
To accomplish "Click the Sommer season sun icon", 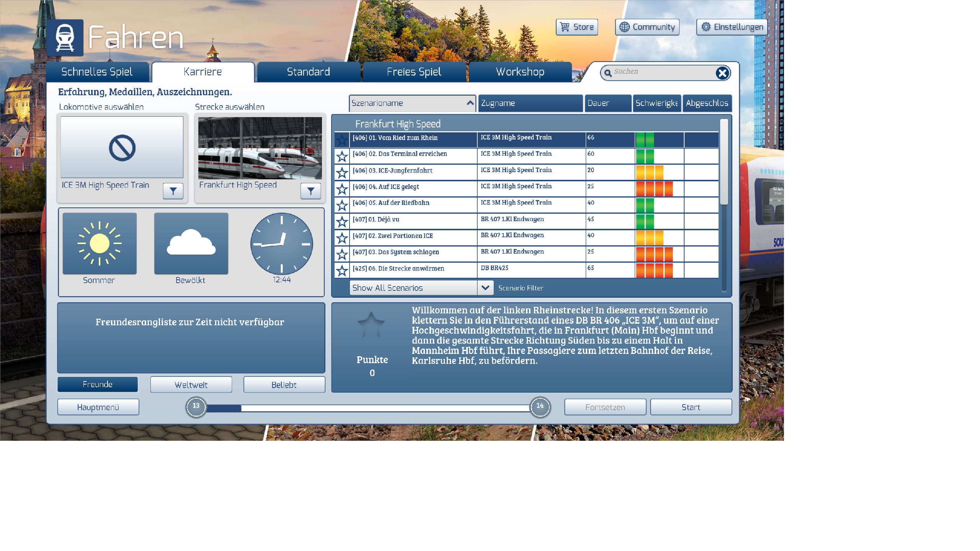I will click(x=100, y=243).
